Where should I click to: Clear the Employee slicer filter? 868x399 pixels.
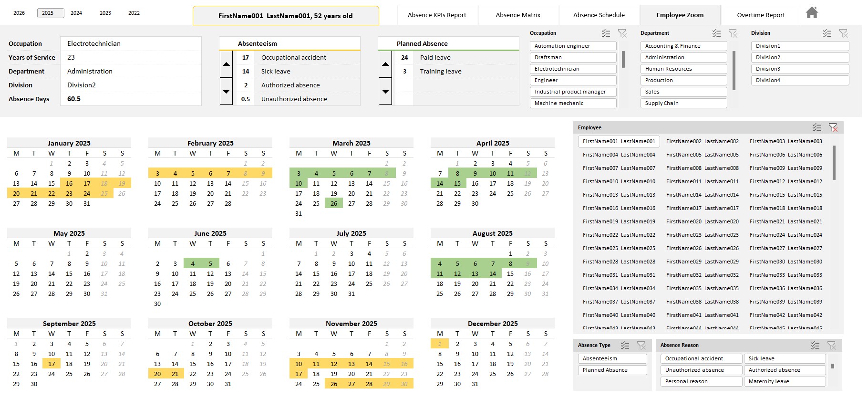(x=833, y=127)
